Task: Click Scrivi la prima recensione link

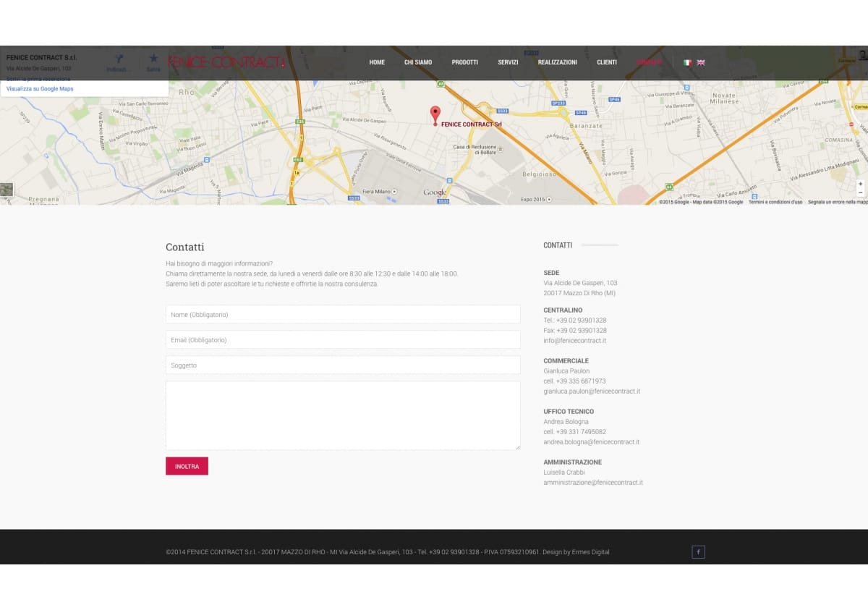Action: pos(38,78)
